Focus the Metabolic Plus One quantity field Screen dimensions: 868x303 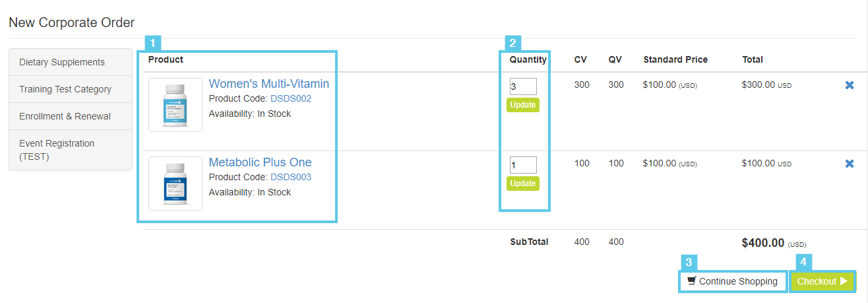click(x=523, y=165)
